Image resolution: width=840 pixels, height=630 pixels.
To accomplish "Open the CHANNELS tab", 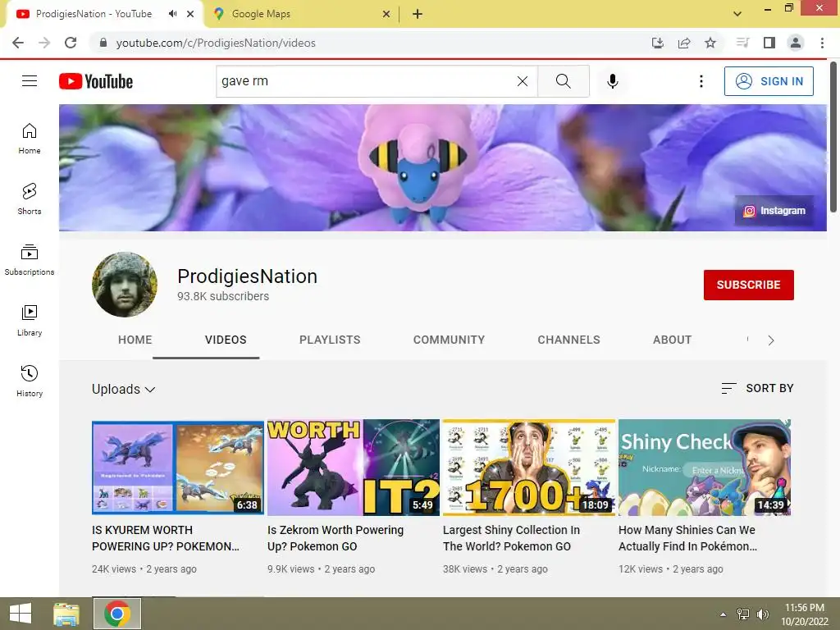I will pyautogui.click(x=569, y=340).
